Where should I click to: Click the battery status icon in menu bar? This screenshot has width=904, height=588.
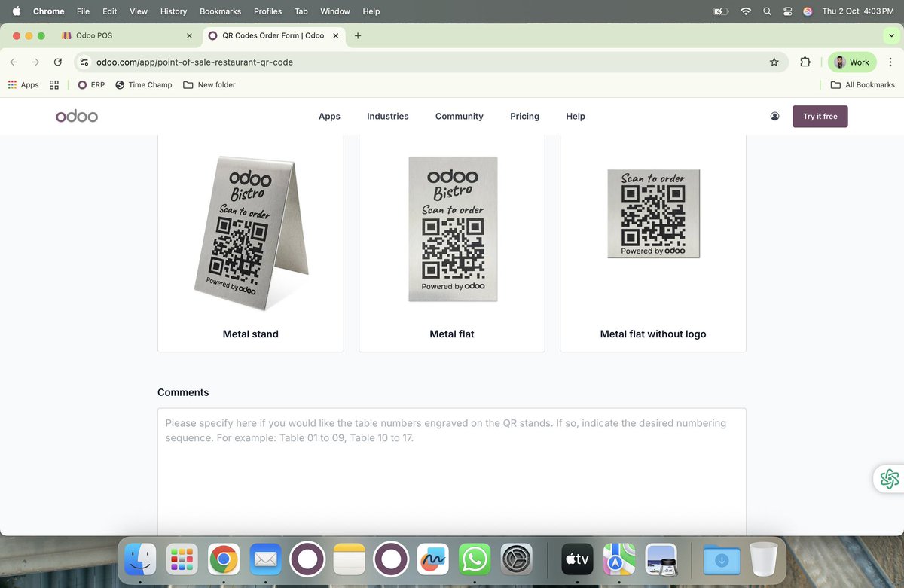(x=721, y=11)
